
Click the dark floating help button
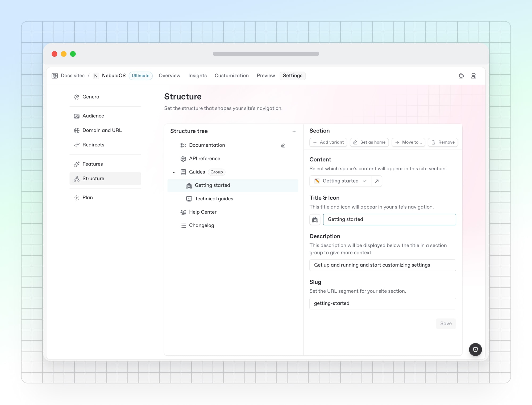point(475,349)
